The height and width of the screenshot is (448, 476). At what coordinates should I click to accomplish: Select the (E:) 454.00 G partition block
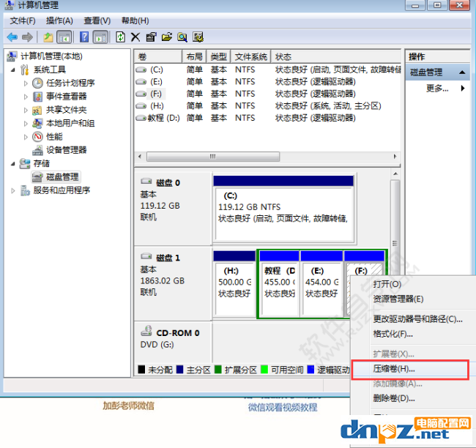[321, 284]
